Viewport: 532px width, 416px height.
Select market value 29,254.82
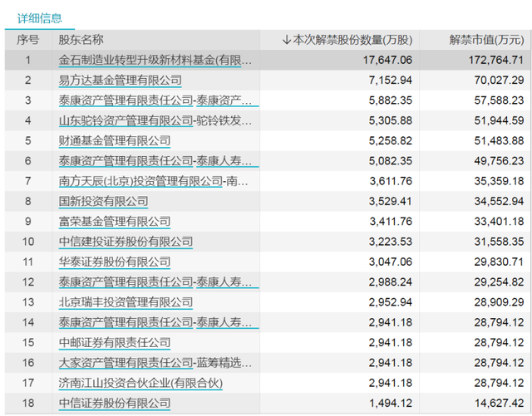(499, 282)
